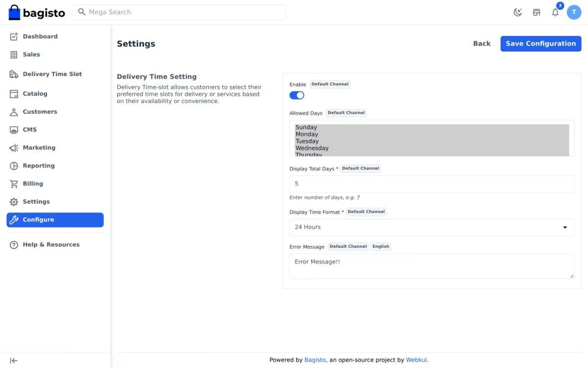This screenshot has height=368, width=588.
Task: Click the Display Total Days field
Action: 432,184
